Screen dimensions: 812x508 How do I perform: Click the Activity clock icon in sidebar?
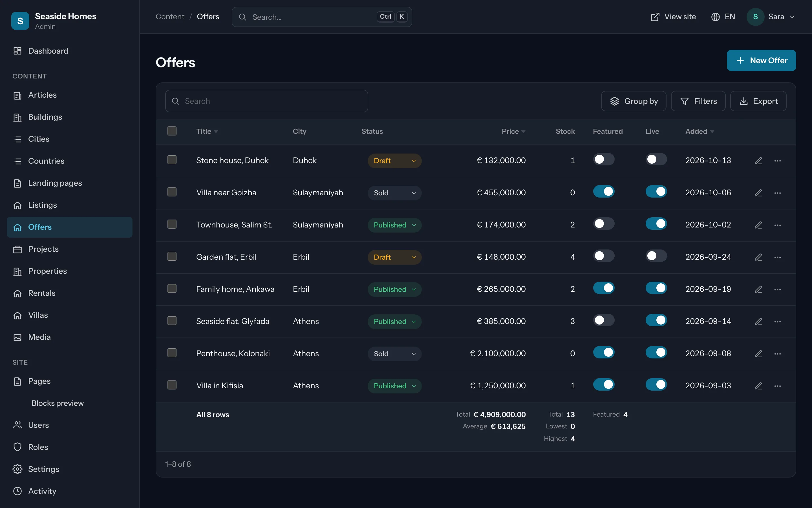tap(17, 491)
